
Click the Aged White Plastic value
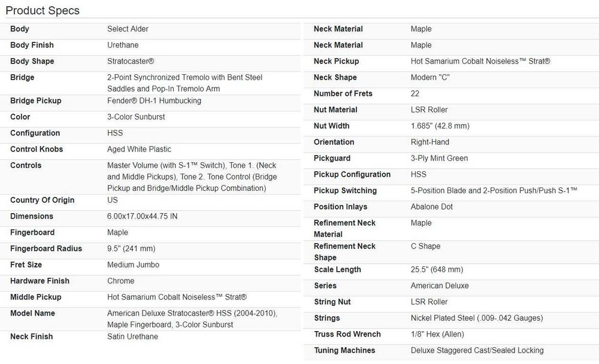[139, 149]
